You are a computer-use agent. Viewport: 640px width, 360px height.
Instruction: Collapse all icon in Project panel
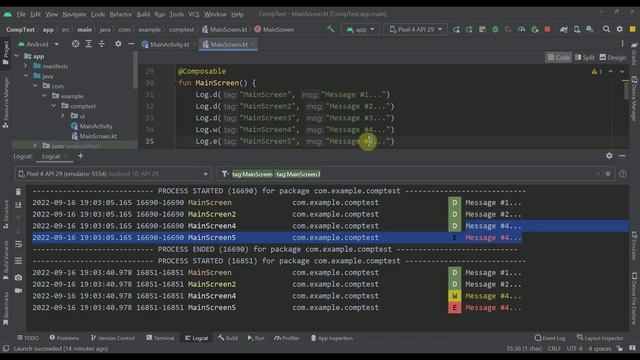[102, 44]
